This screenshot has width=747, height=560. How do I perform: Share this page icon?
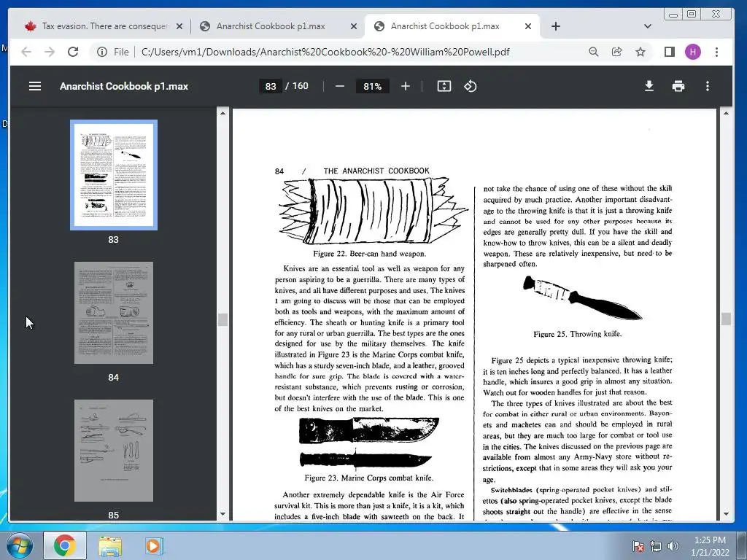click(x=617, y=52)
